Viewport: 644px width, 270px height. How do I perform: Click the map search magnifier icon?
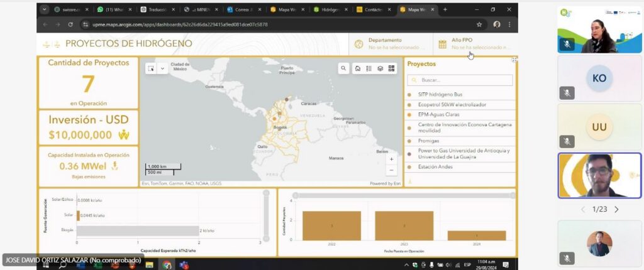pos(343,68)
